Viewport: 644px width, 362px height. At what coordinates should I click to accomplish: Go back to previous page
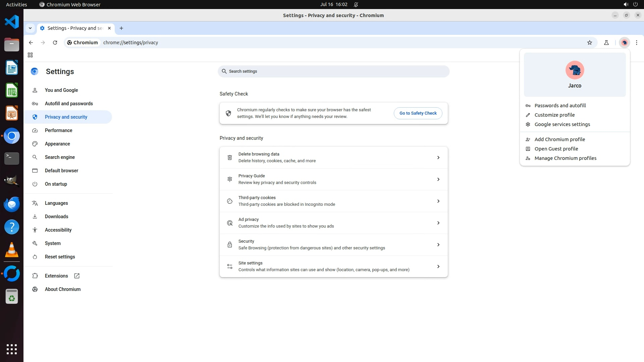point(31,43)
